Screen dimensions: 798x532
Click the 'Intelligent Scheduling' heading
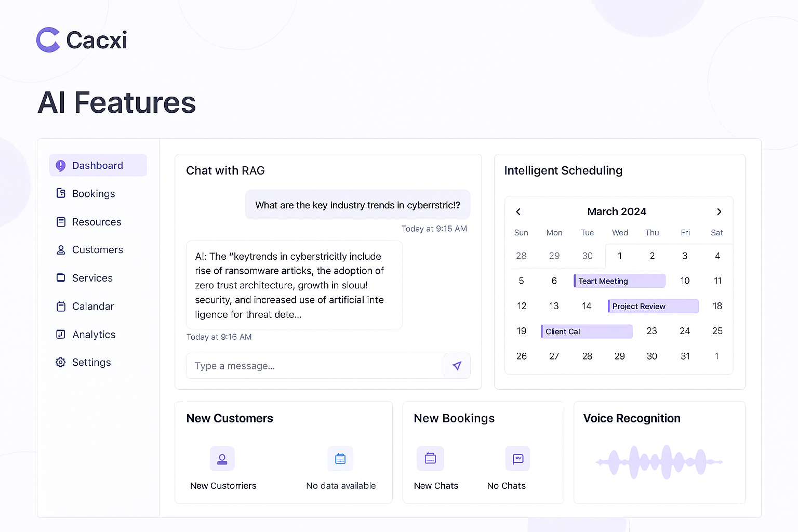[x=563, y=170]
